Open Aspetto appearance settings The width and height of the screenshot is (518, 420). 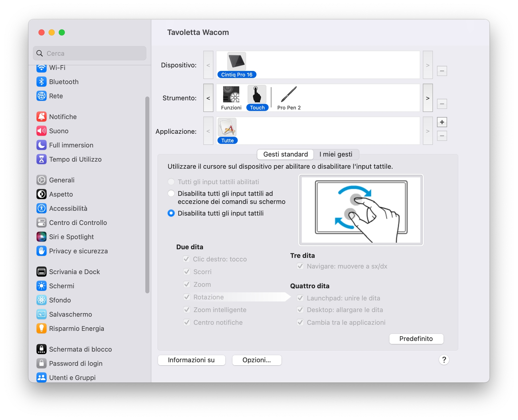coord(55,194)
